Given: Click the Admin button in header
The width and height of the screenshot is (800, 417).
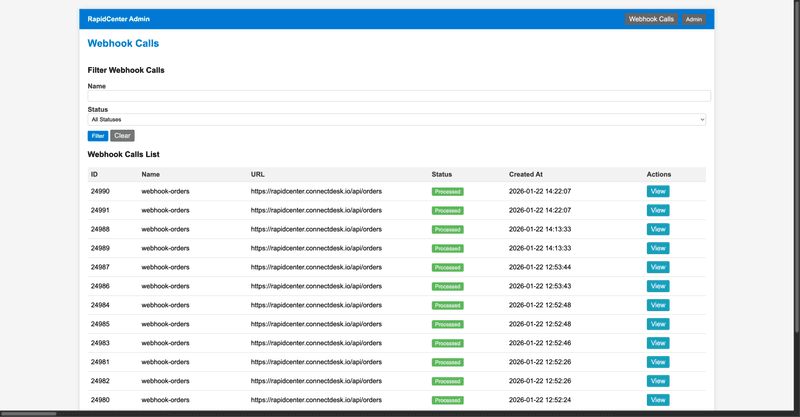Looking at the screenshot, I should pyautogui.click(x=693, y=19).
